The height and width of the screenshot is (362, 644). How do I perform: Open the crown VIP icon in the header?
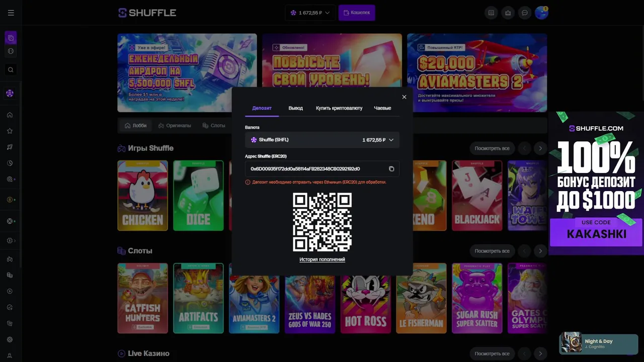pyautogui.click(x=508, y=13)
